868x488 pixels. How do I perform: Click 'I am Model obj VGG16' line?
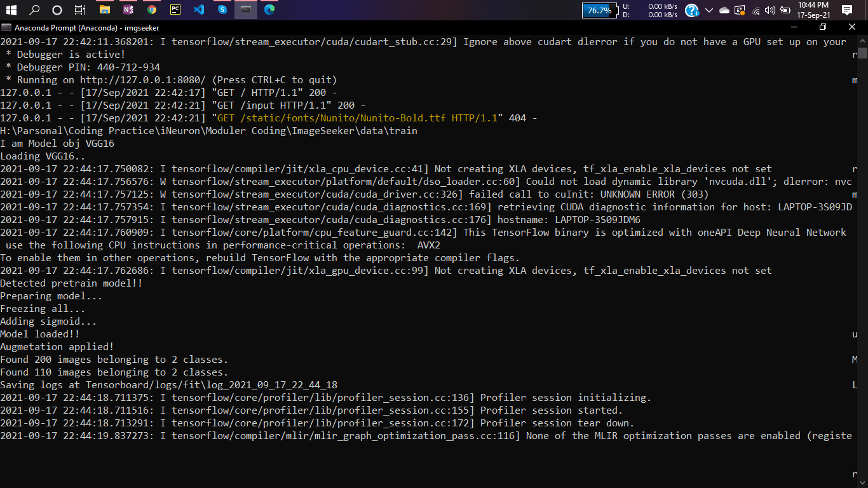(x=57, y=144)
